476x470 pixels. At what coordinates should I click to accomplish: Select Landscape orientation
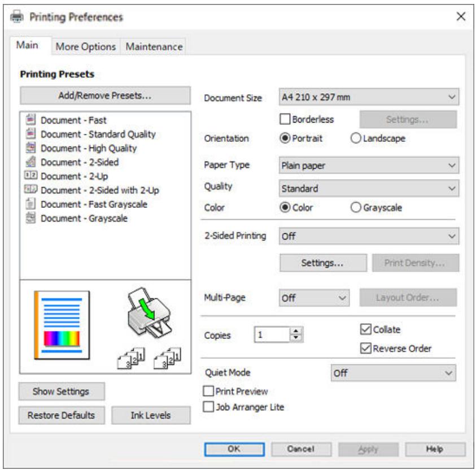coord(356,138)
